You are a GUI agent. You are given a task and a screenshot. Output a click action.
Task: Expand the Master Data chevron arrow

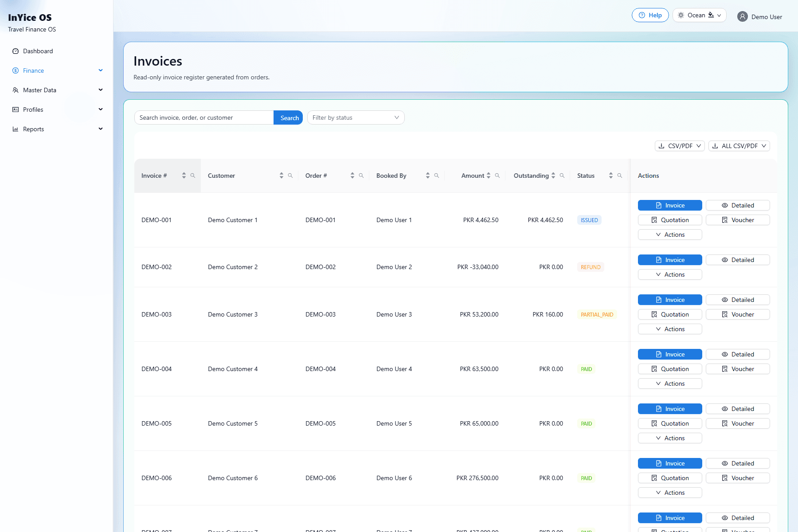coord(101,90)
